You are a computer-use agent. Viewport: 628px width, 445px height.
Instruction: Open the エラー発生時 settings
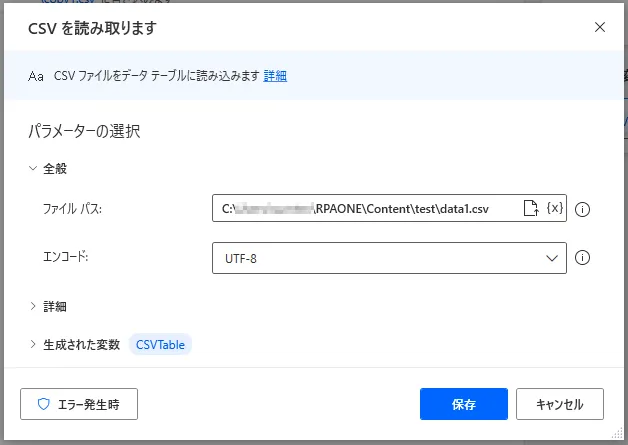(79, 404)
